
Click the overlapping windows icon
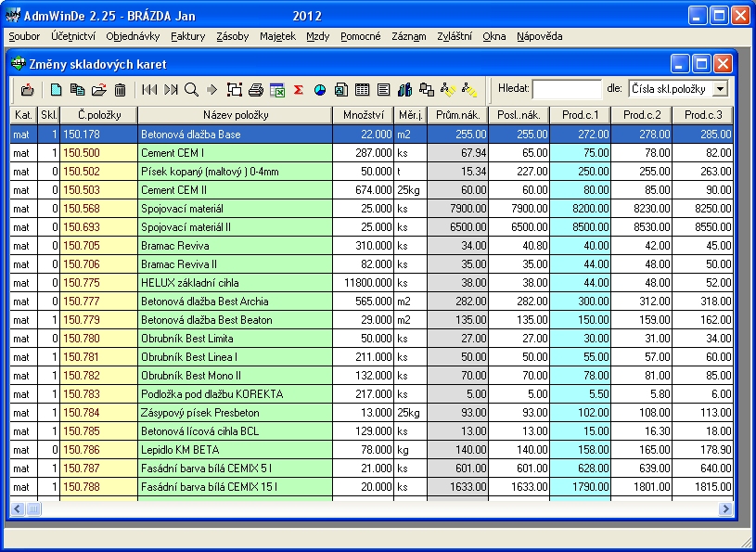click(x=427, y=90)
